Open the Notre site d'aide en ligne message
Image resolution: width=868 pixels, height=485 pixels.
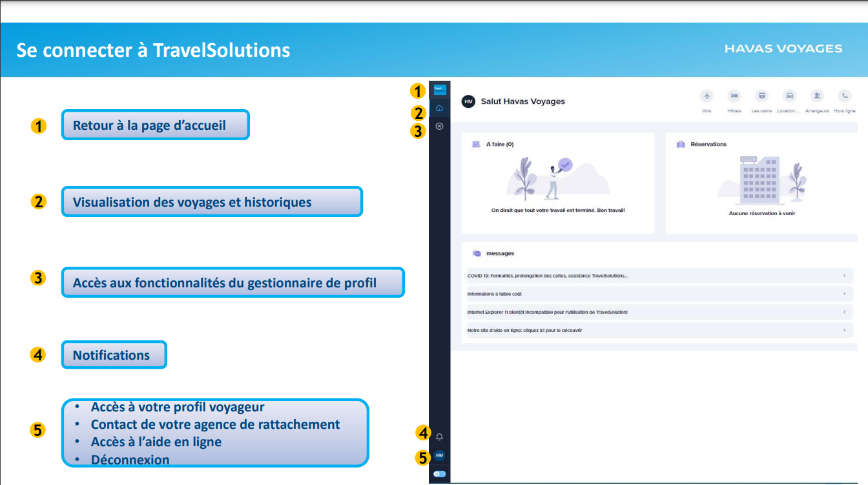tap(524, 330)
